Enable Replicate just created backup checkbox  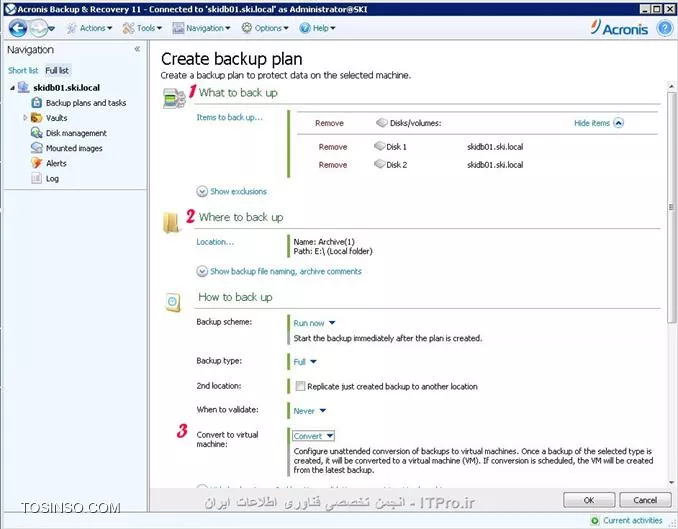pyautogui.click(x=300, y=386)
